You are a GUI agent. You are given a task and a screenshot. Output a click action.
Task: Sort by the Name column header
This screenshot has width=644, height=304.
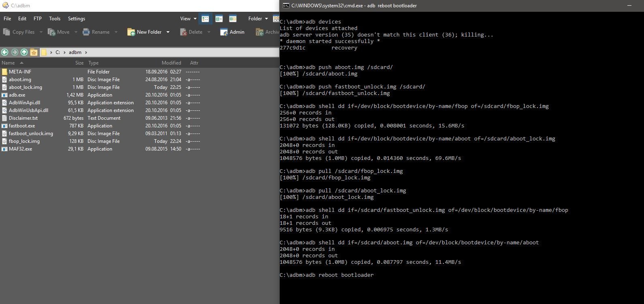click(8, 63)
